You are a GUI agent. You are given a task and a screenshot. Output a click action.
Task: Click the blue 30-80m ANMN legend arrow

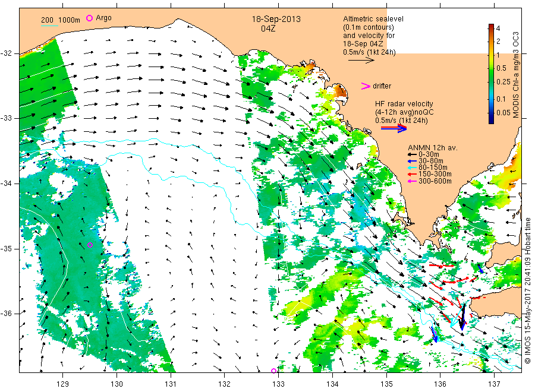[413, 161]
